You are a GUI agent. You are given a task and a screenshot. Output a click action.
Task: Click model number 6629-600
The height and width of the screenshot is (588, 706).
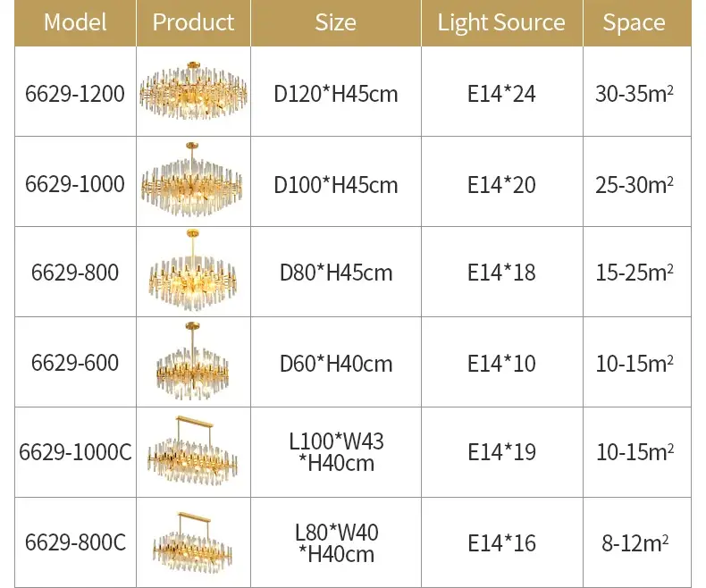click(75, 363)
